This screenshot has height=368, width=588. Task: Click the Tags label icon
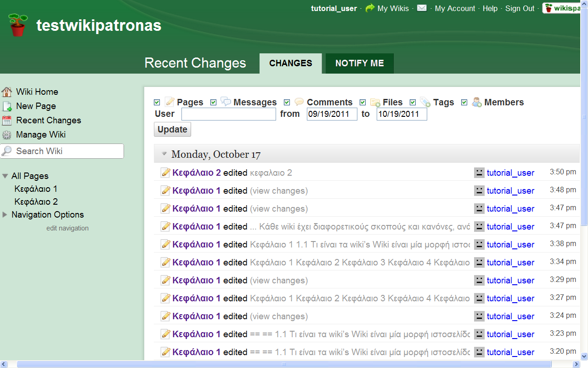tap(425, 102)
